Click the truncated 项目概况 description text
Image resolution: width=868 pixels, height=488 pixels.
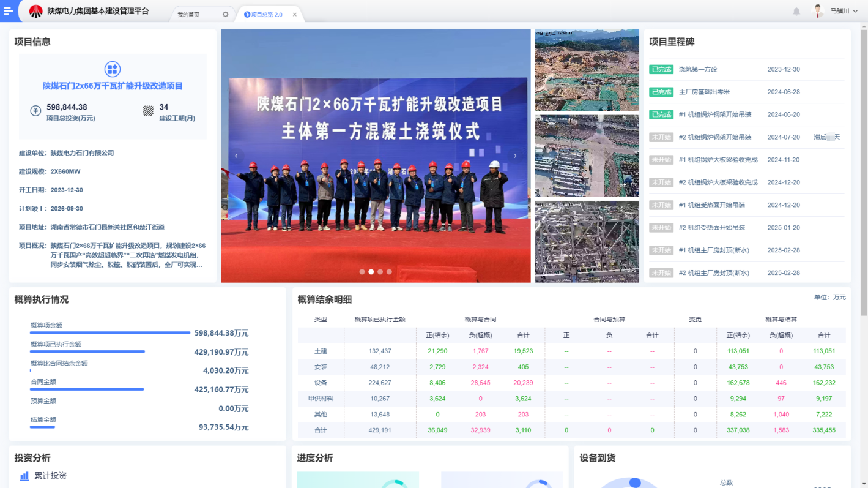coord(128,255)
